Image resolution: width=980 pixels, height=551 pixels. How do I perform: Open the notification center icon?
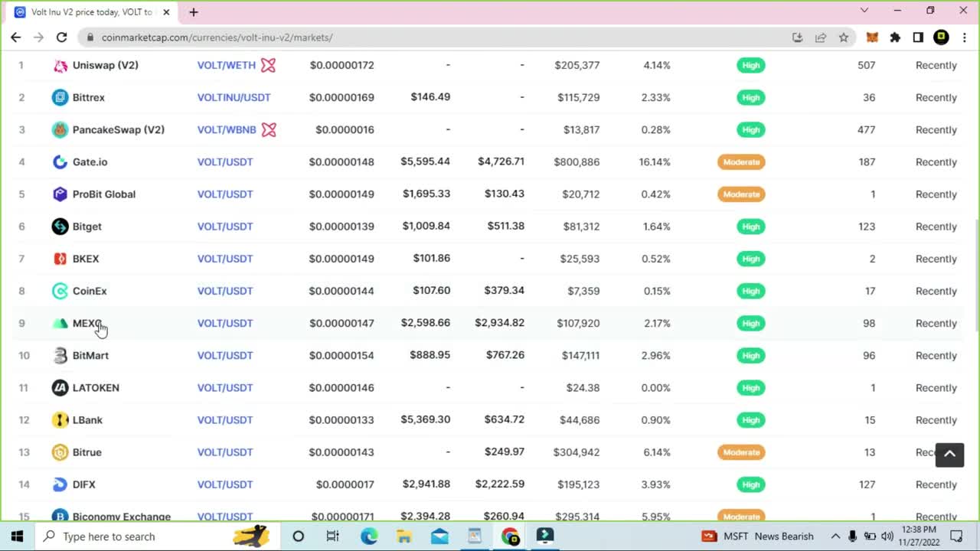click(x=956, y=536)
